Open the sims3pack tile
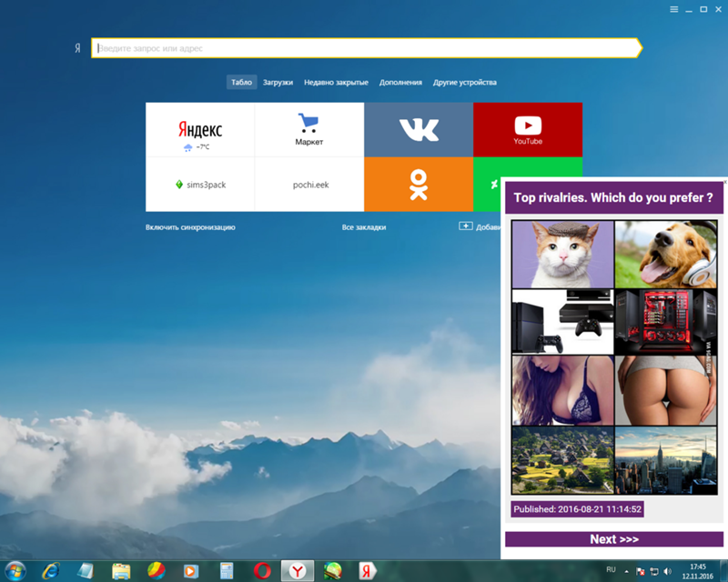The width and height of the screenshot is (728, 582). (x=200, y=185)
